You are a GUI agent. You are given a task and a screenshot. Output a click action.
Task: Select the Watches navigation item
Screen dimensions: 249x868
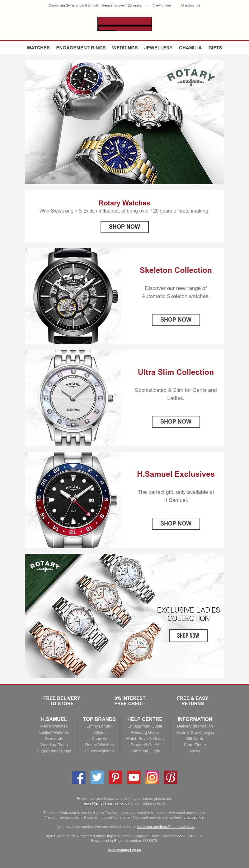click(x=38, y=48)
